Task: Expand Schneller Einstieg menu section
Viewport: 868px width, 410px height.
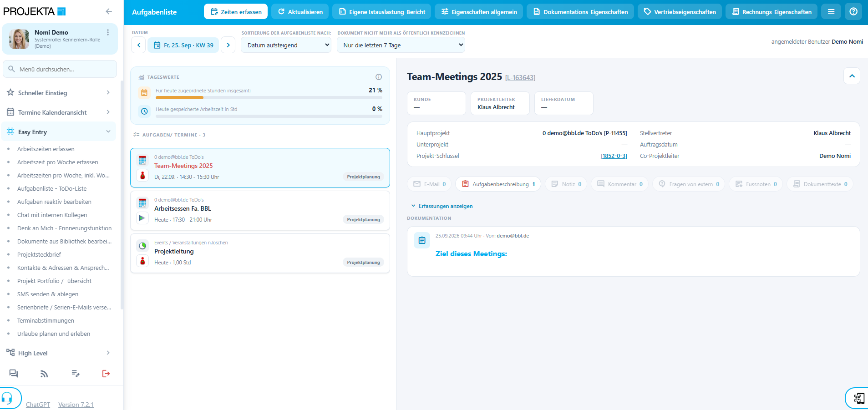Action: click(59, 93)
